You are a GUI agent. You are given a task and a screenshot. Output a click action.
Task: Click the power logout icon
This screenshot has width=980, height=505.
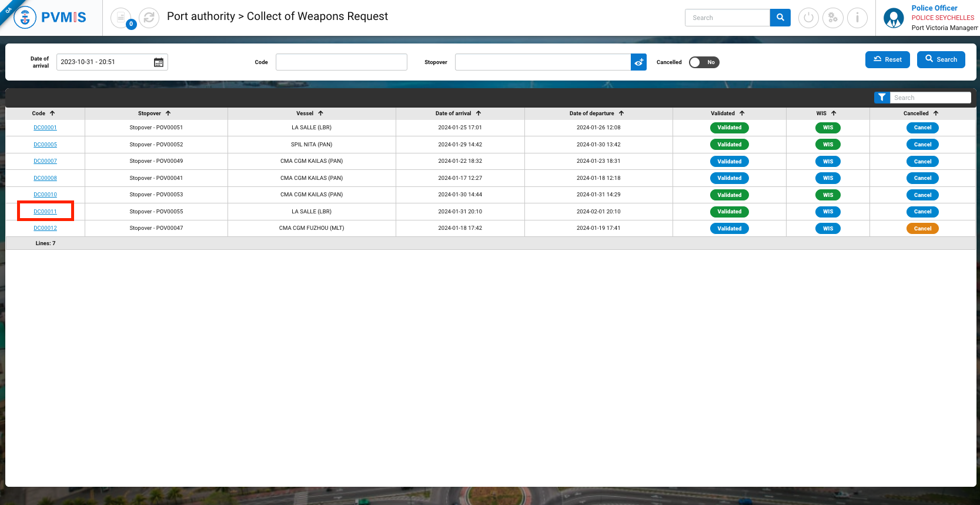(808, 18)
